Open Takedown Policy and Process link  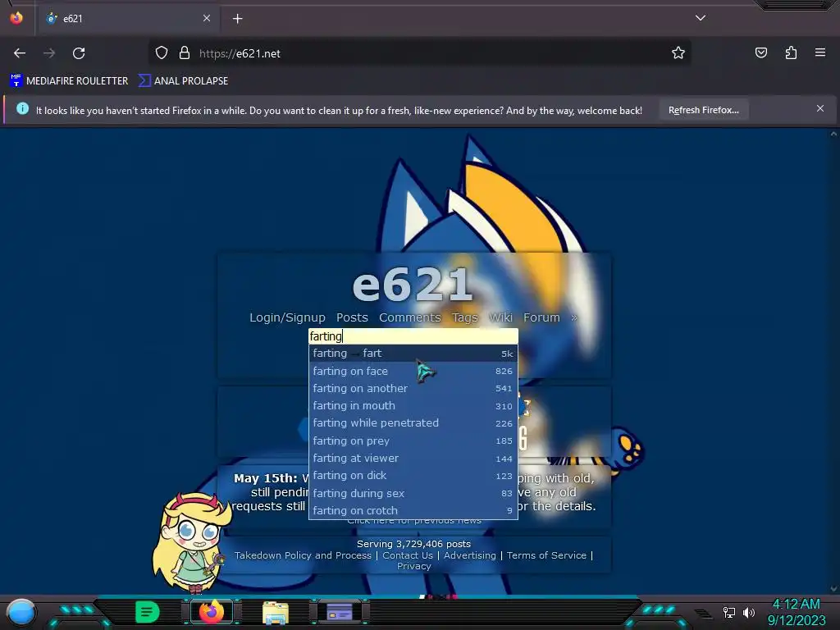tap(303, 555)
